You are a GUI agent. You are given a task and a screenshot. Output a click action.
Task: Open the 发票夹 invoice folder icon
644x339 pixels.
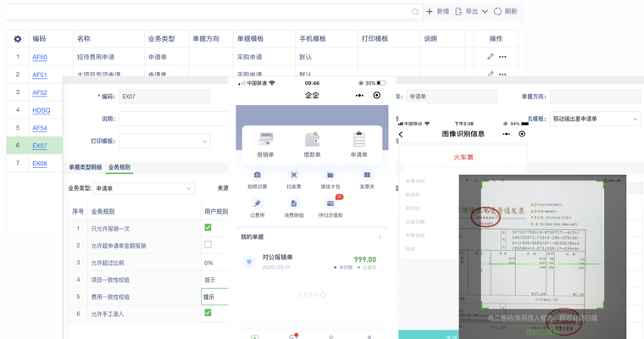coord(367,176)
